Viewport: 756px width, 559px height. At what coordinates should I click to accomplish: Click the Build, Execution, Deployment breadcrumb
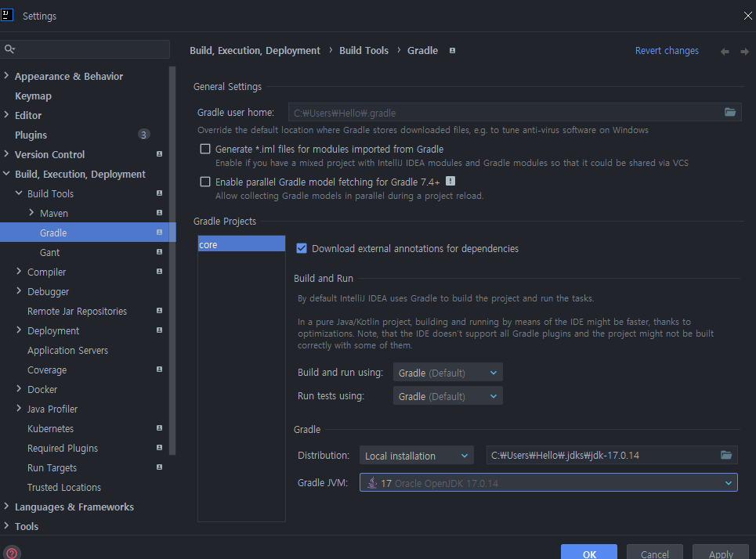tap(255, 51)
